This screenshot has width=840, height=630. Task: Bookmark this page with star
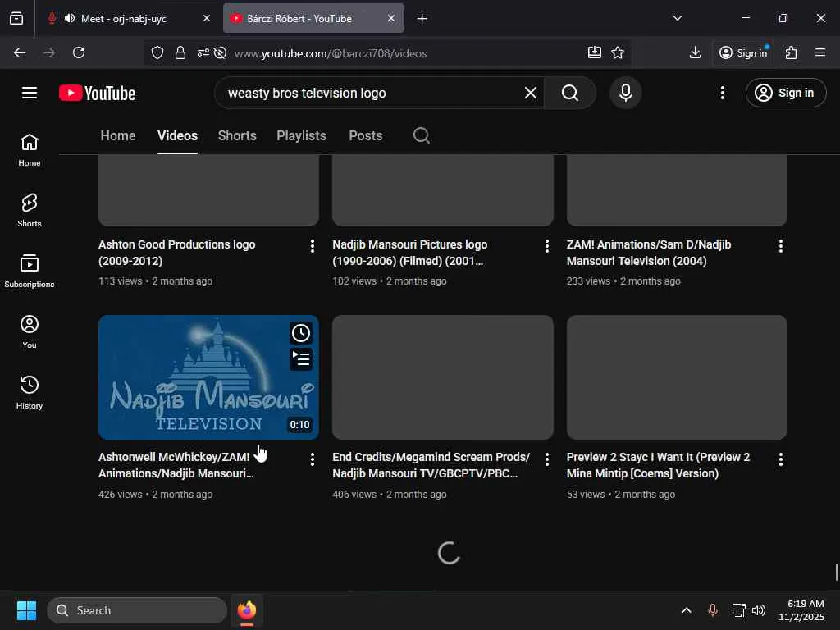[x=618, y=52]
